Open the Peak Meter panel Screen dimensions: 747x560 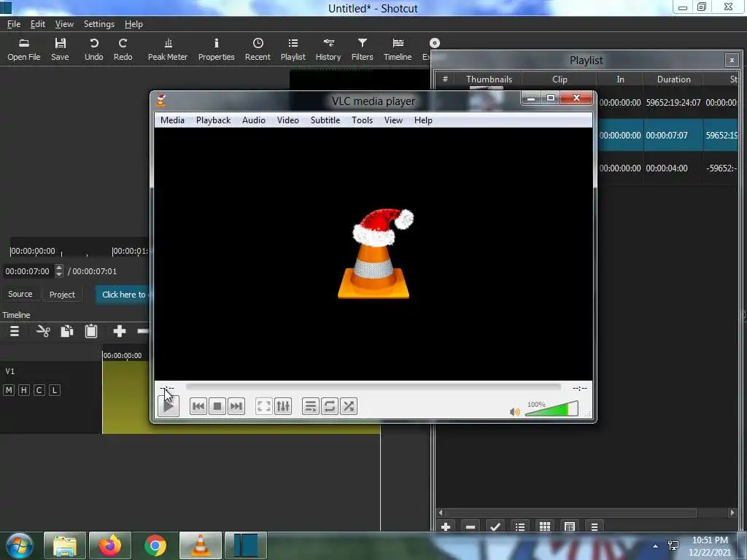pyautogui.click(x=168, y=50)
